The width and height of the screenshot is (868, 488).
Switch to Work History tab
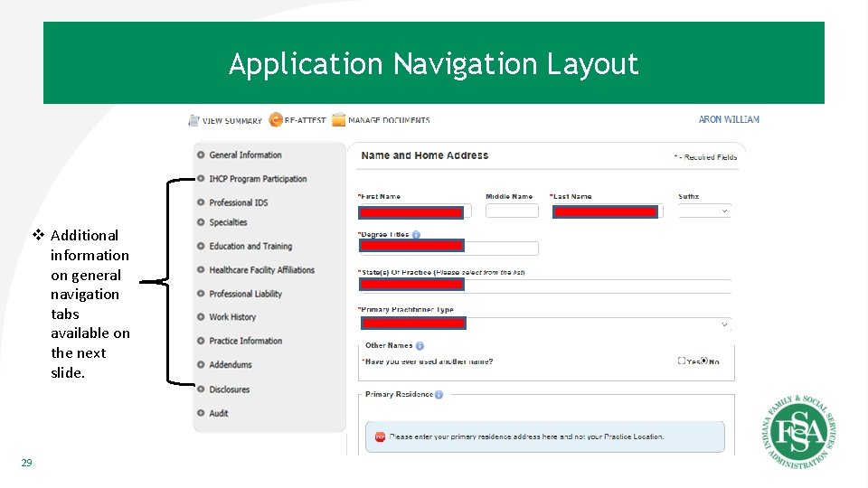pyautogui.click(x=232, y=317)
